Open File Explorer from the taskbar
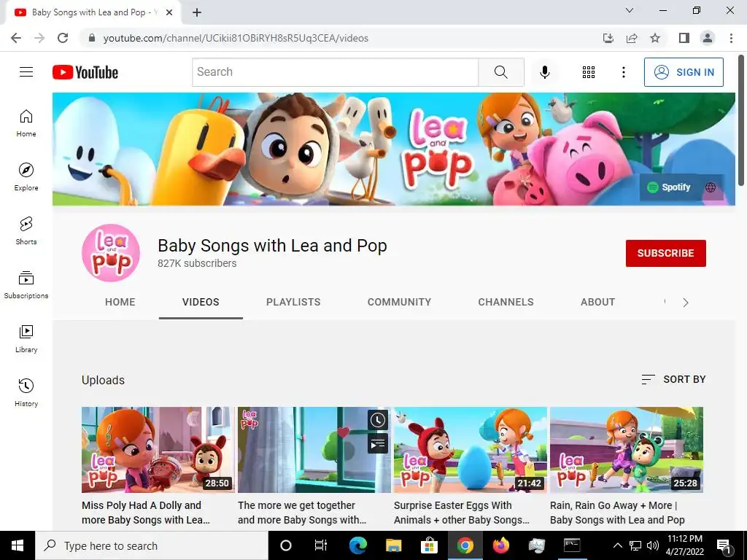The height and width of the screenshot is (560, 747). point(393,545)
